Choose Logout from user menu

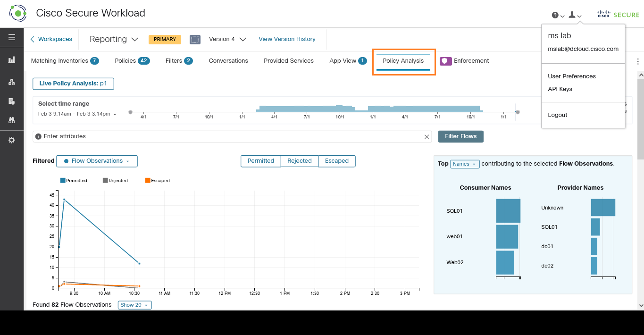[x=558, y=115]
